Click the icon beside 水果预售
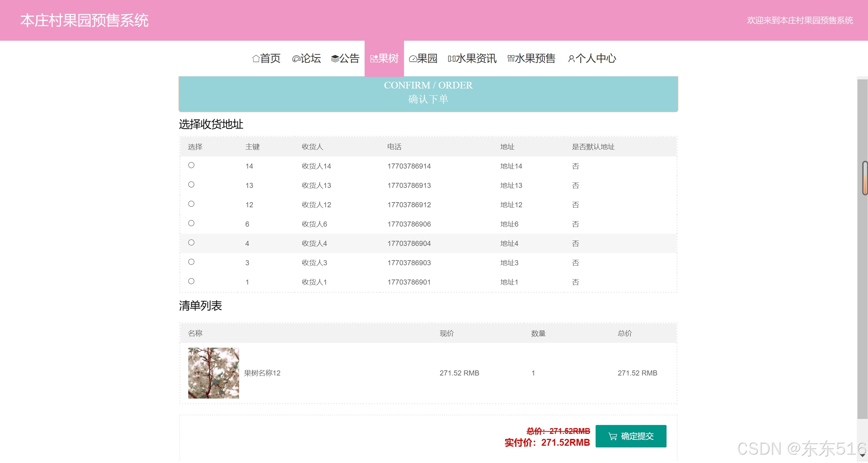Screen dimensions: 868x463 [511, 59]
